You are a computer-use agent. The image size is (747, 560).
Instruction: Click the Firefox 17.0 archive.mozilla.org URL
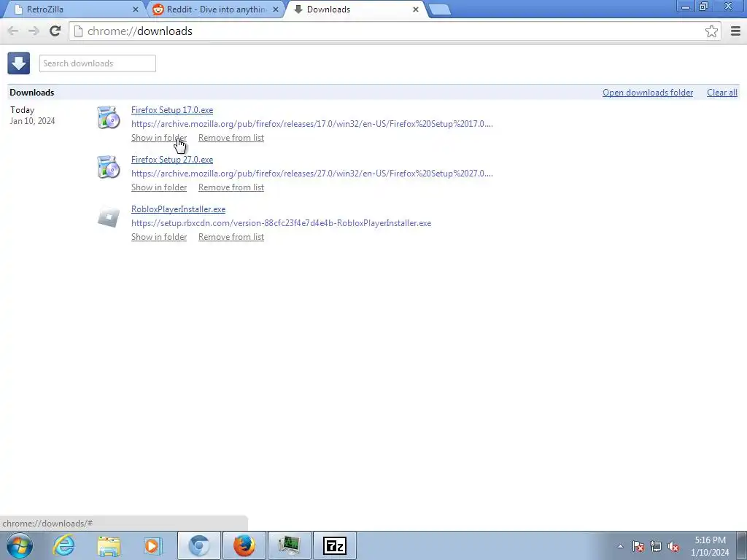[x=312, y=124]
